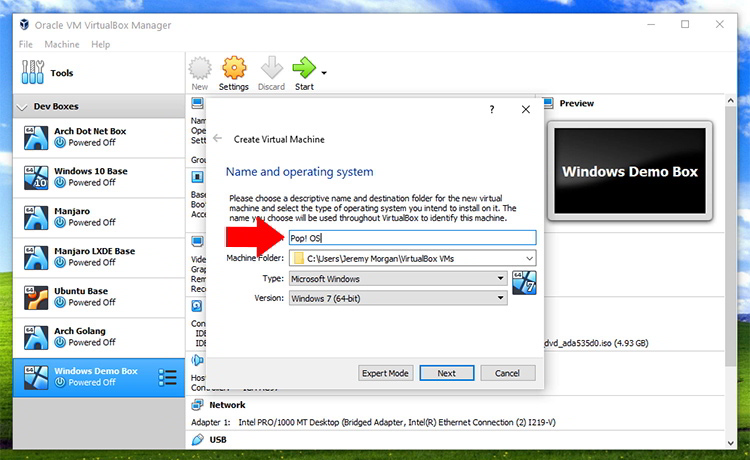Screen dimensions: 750x460
Task: Click Ubuntu Base OS icon
Action: (x=36, y=297)
